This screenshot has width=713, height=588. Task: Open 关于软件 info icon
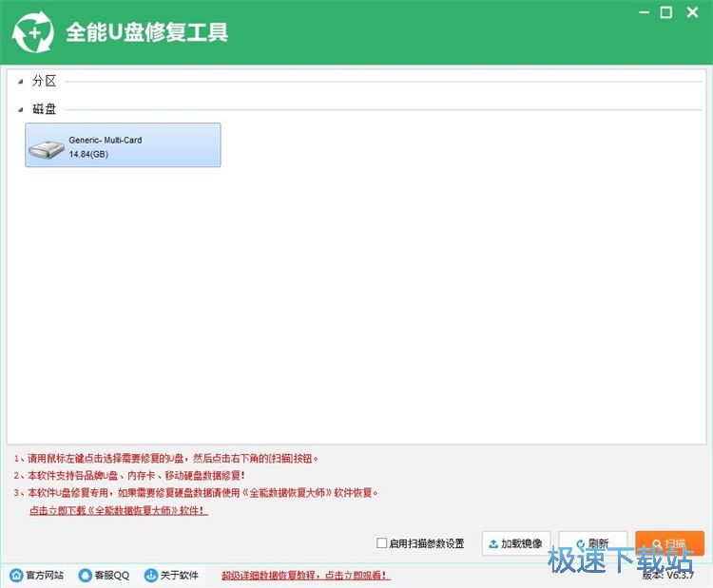pyautogui.click(x=150, y=576)
